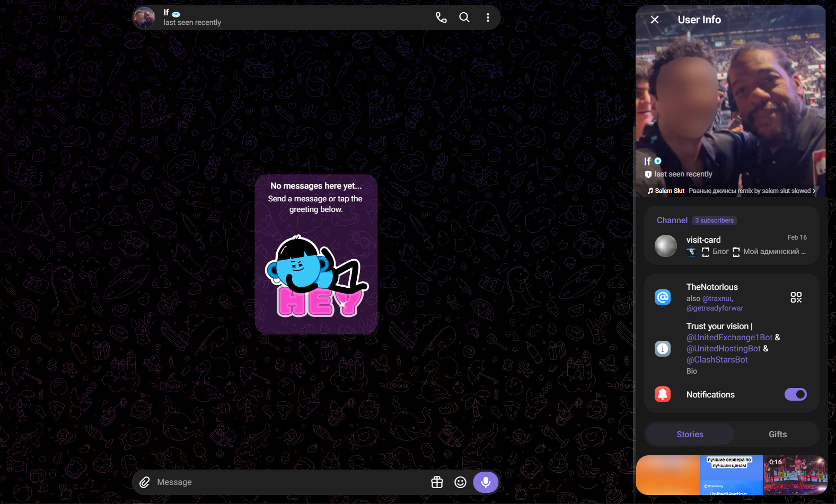
Task: Close the User Info panel
Action: (x=655, y=20)
